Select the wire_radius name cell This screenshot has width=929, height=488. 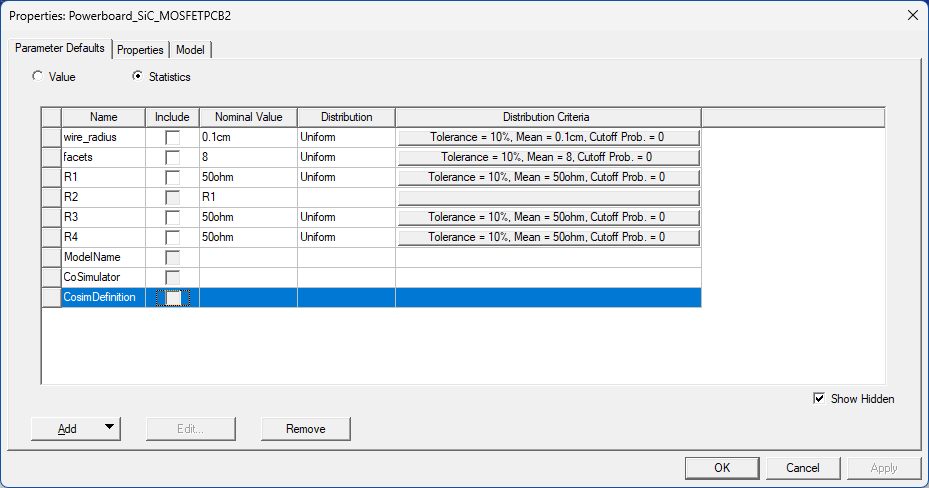(104, 137)
